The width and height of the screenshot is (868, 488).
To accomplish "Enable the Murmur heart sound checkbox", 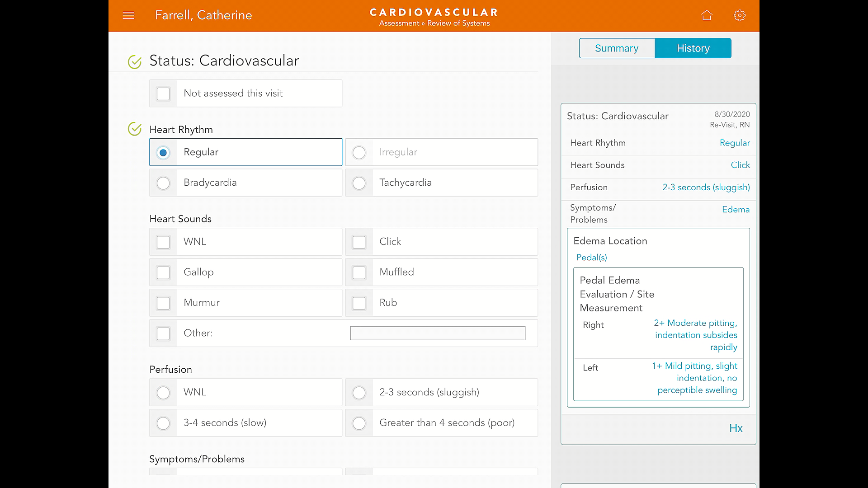I will tap(163, 303).
